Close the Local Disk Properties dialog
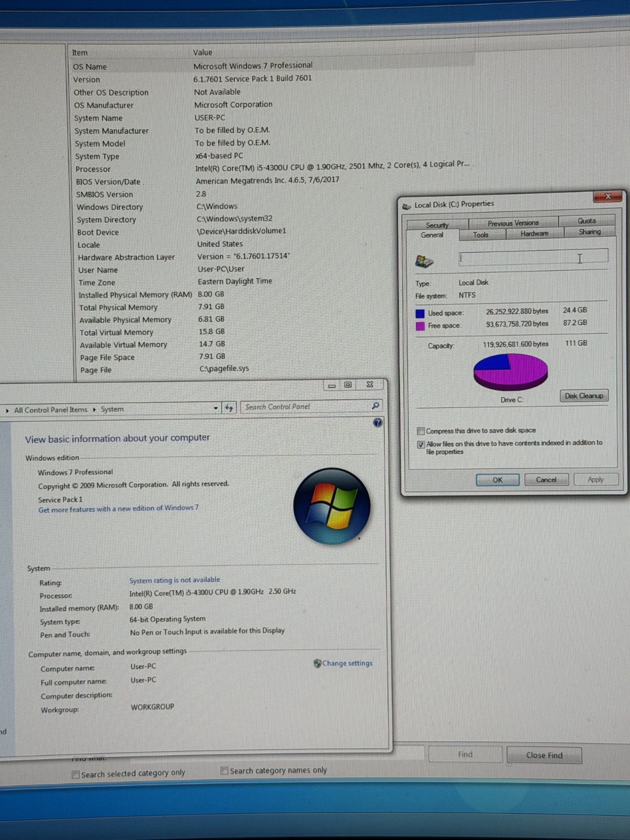 (x=607, y=197)
